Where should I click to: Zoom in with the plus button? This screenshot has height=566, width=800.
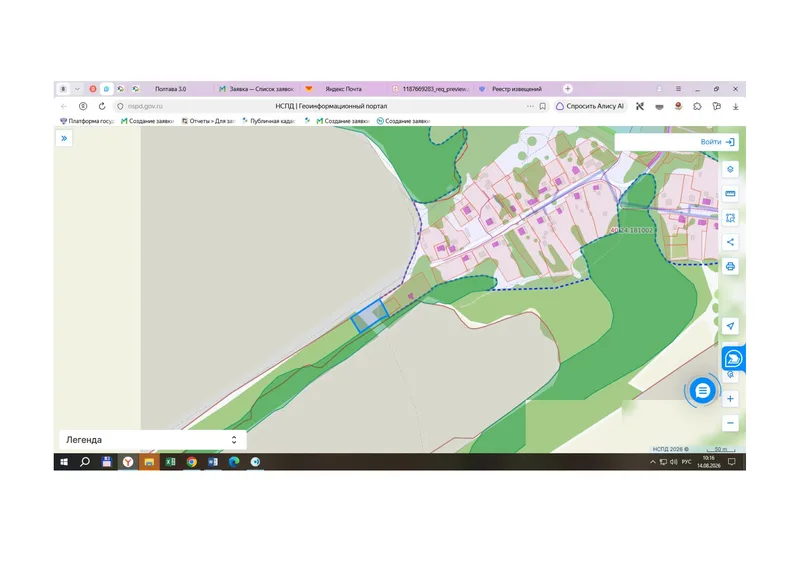pyautogui.click(x=730, y=399)
